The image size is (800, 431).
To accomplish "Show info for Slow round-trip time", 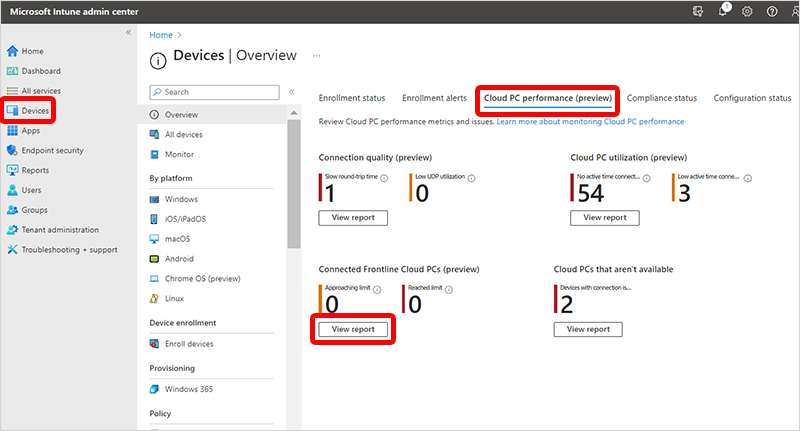I will pos(384,178).
